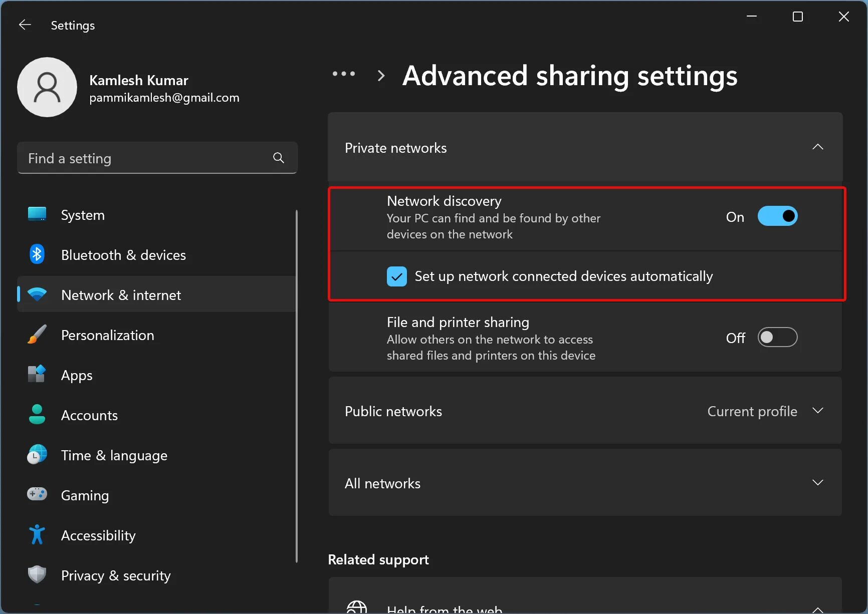Turn off the Network discovery toggle

click(777, 216)
